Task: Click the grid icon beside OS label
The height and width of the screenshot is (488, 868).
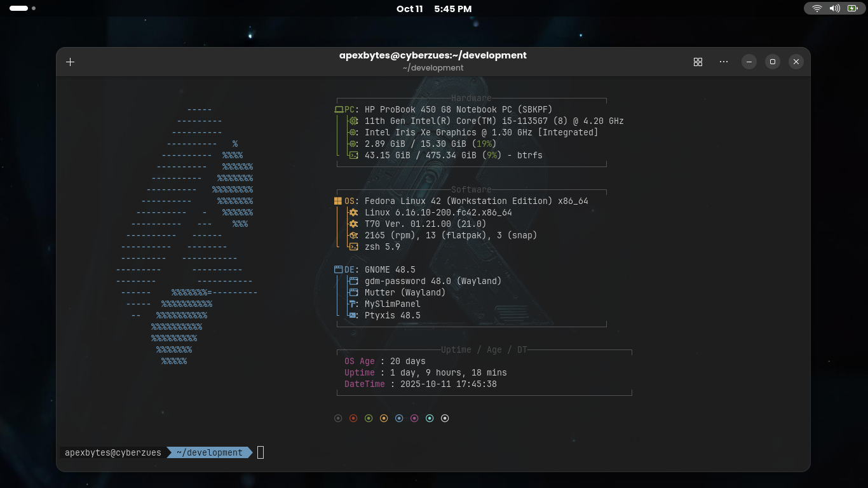Action: point(338,201)
